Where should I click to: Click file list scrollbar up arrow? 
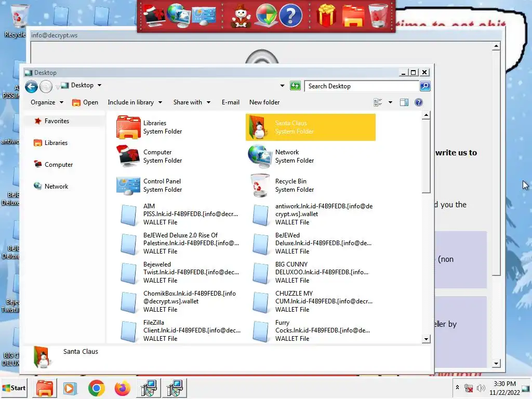pyautogui.click(x=426, y=115)
